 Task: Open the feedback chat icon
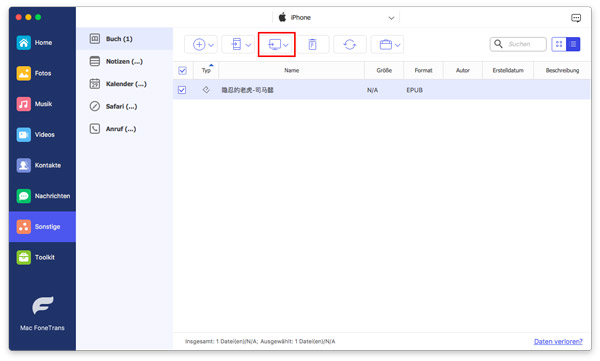click(576, 18)
